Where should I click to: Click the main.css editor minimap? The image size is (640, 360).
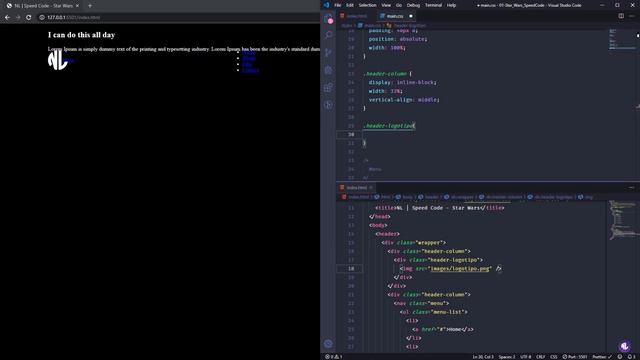[x=621, y=39]
